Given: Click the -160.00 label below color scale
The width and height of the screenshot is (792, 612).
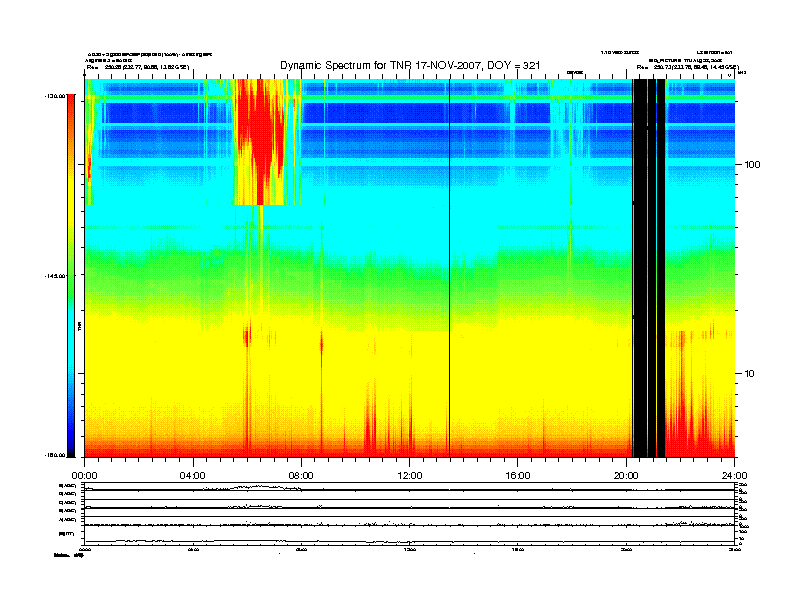Looking at the screenshot, I should pyautogui.click(x=55, y=455).
